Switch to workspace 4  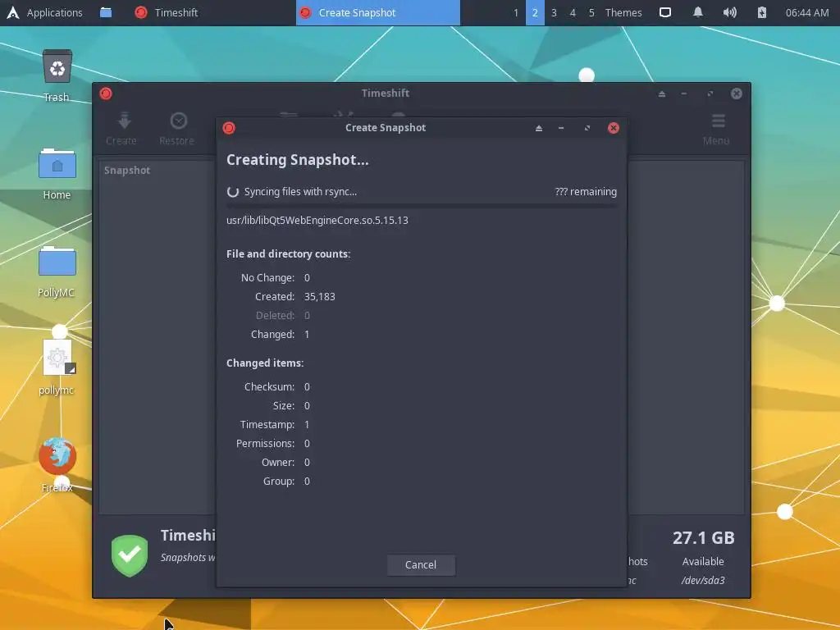coord(573,12)
